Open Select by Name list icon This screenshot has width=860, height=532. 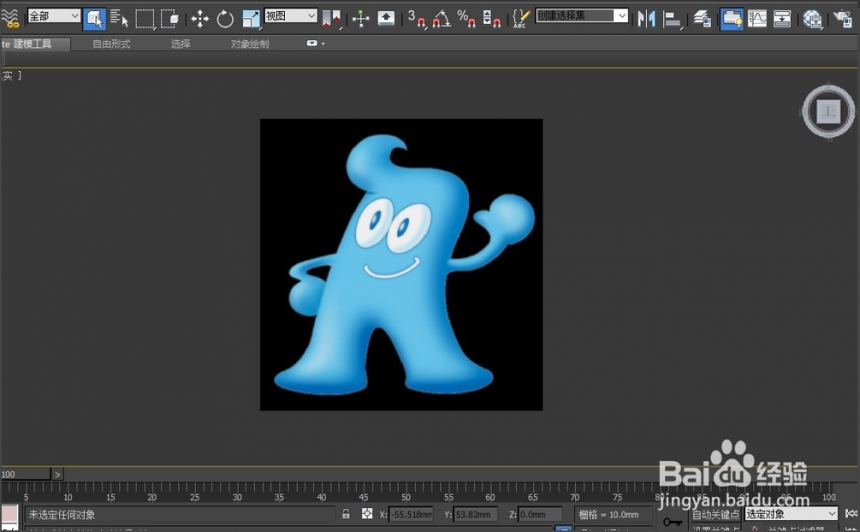point(118,19)
